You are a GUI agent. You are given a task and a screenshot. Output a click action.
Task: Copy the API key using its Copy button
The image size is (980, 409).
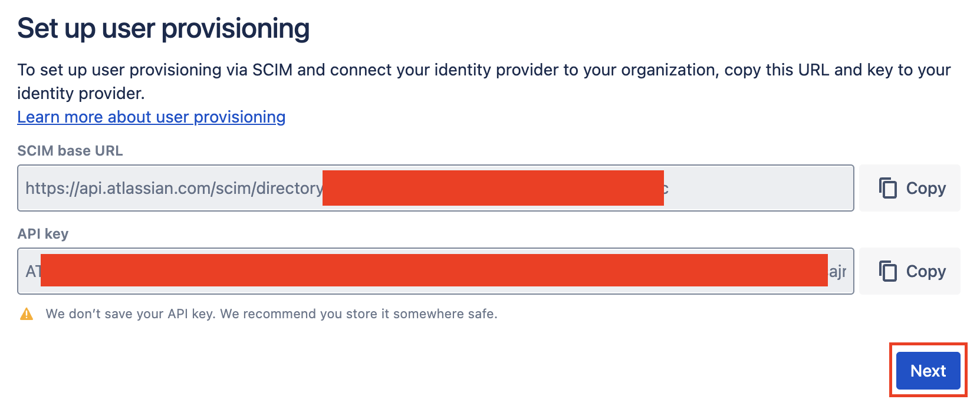(909, 271)
